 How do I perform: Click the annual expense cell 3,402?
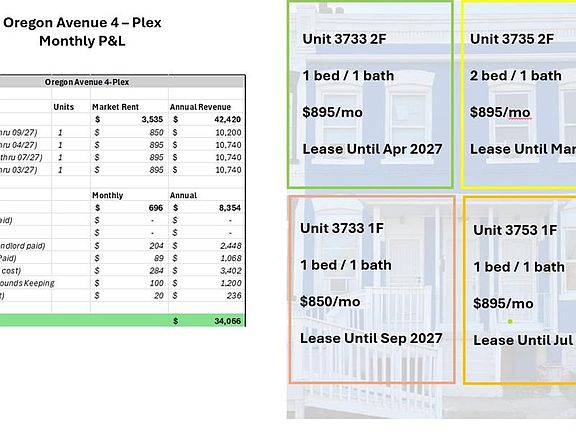click(x=231, y=271)
